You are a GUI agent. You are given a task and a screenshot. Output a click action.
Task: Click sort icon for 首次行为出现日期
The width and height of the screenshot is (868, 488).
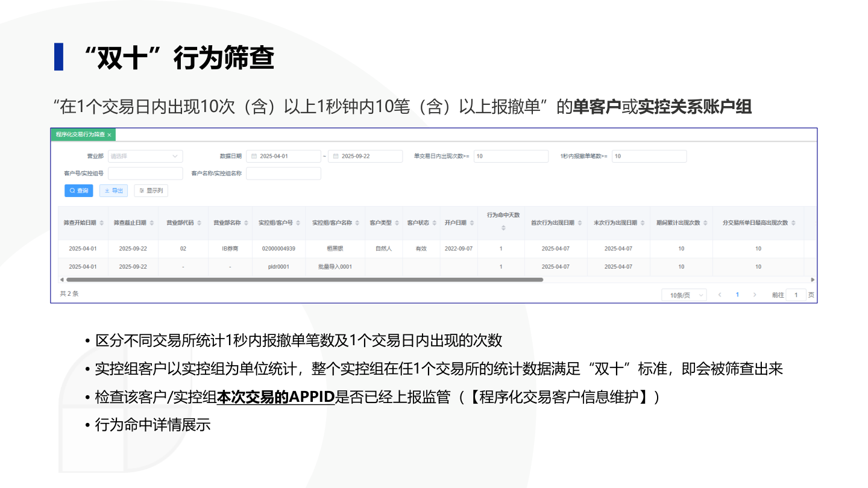pos(580,223)
